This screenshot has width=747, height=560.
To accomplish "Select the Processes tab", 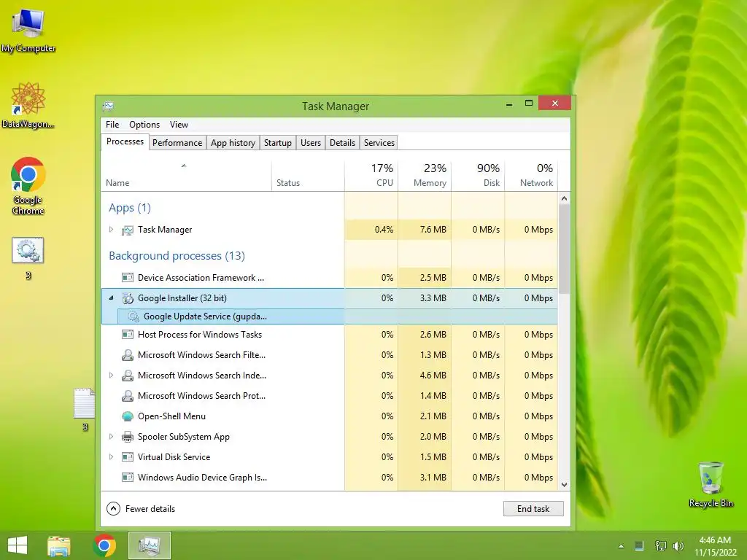I will coord(125,142).
